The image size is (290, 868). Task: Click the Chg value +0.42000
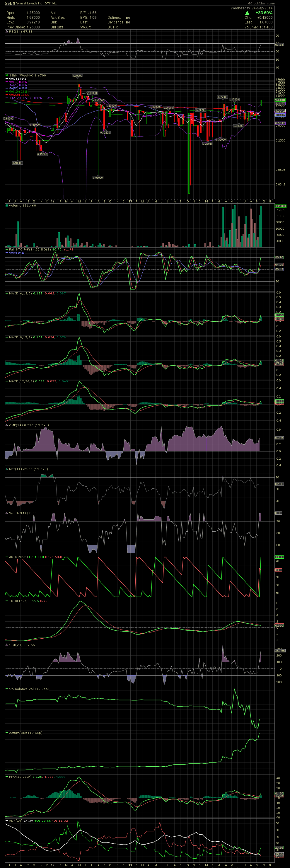tap(265, 18)
